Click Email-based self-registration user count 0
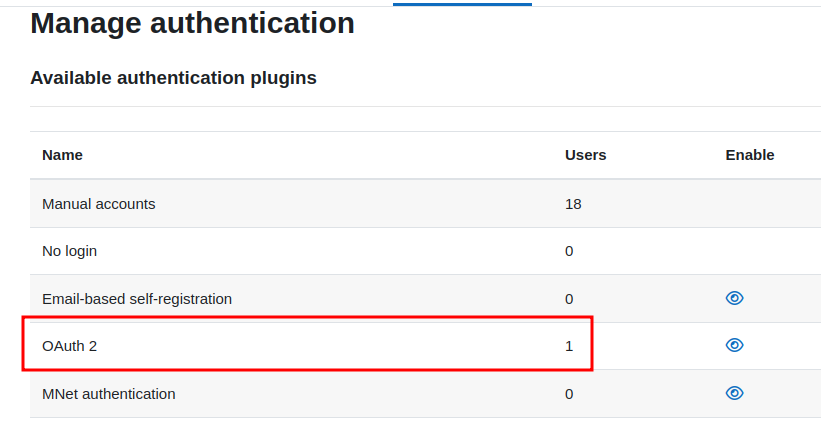 [x=569, y=299]
